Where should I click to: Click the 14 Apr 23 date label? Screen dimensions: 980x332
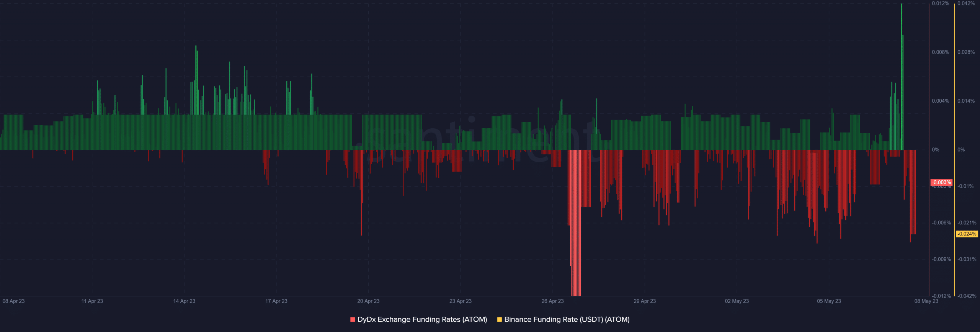184,301
